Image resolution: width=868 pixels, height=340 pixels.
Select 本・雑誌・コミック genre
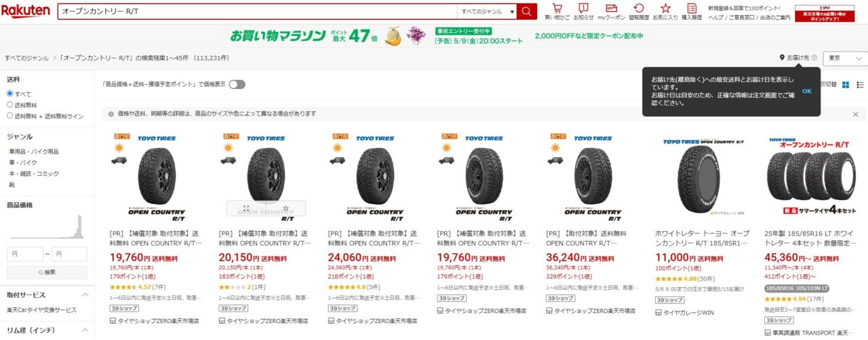pyautogui.click(x=34, y=174)
